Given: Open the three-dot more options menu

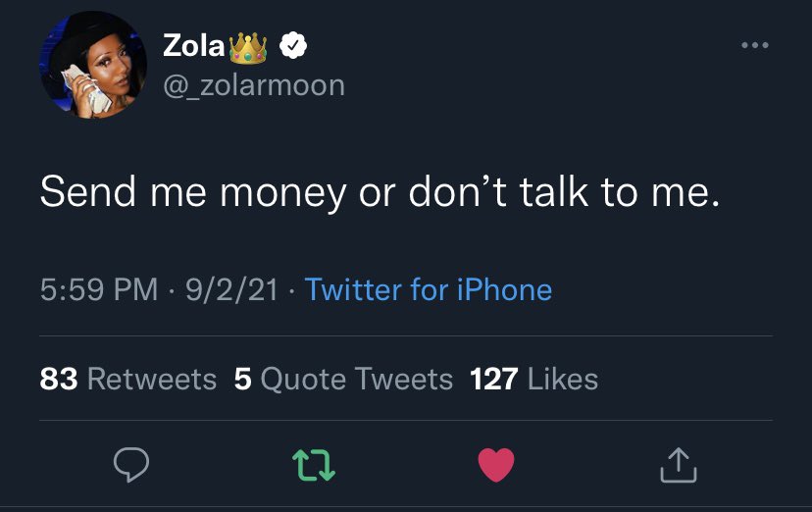Looking at the screenshot, I should (x=755, y=45).
